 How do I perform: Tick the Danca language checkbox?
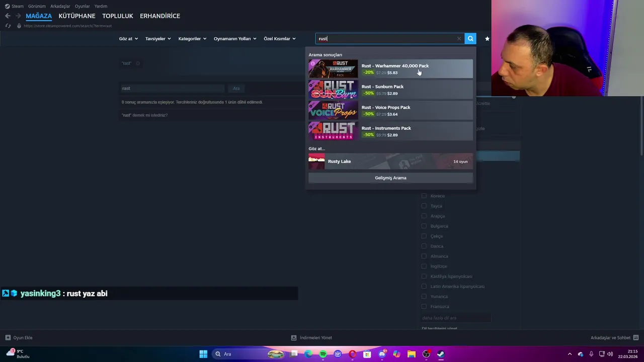pos(424,246)
